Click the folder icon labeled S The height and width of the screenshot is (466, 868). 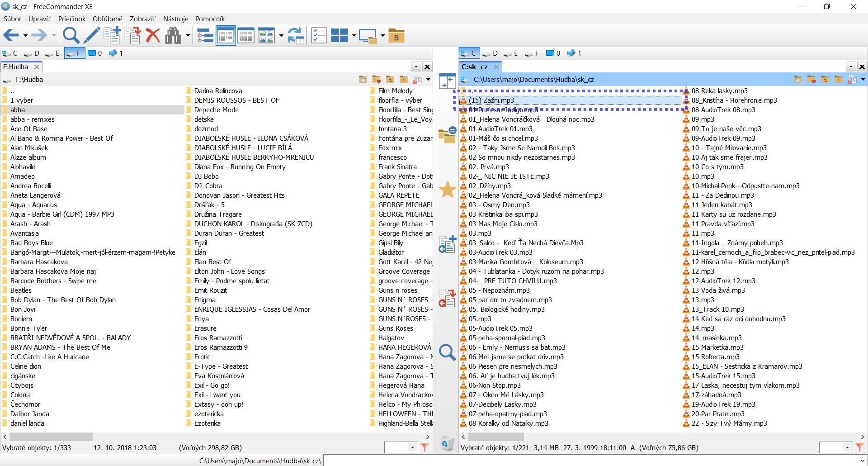click(x=396, y=35)
